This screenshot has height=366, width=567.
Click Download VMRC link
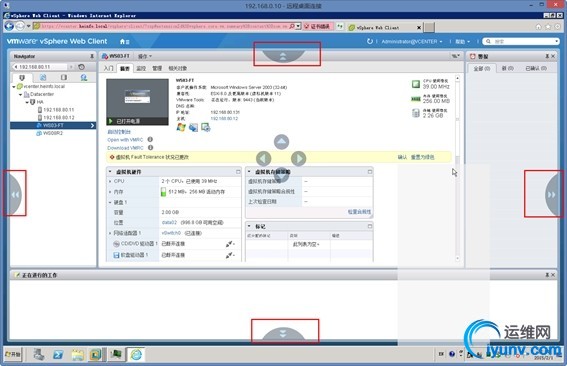click(125, 148)
